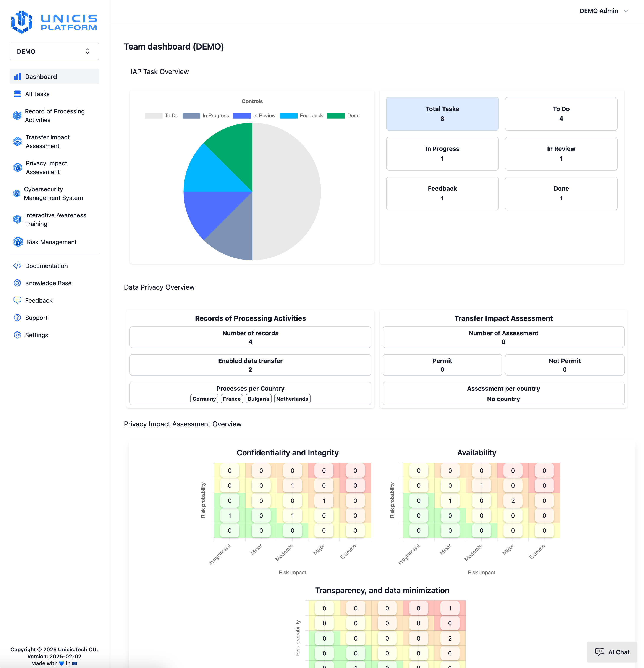The image size is (644, 668).
Task: Click the Assessment per country box
Action: coord(503,394)
